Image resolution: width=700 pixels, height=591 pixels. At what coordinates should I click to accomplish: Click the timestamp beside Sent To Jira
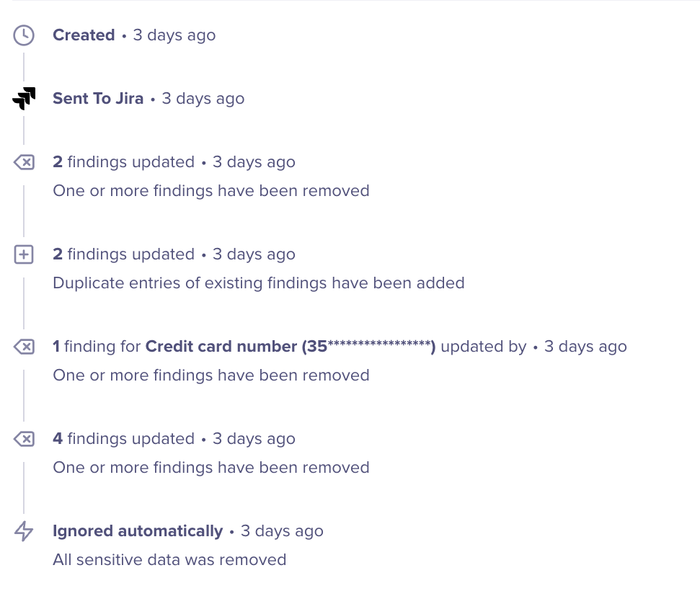pyautogui.click(x=203, y=99)
